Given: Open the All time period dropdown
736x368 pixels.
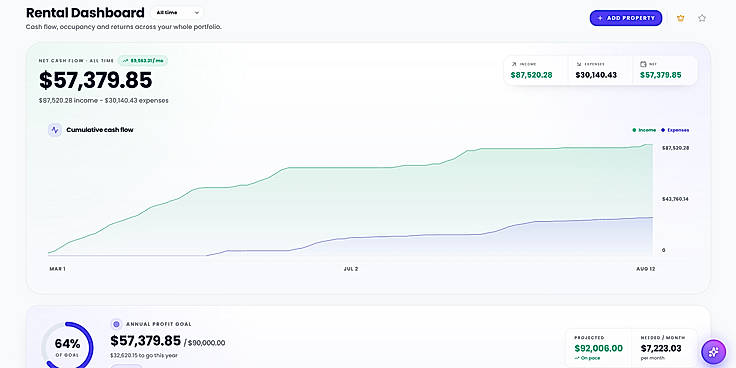Looking at the screenshot, I should tap(177, 13).
